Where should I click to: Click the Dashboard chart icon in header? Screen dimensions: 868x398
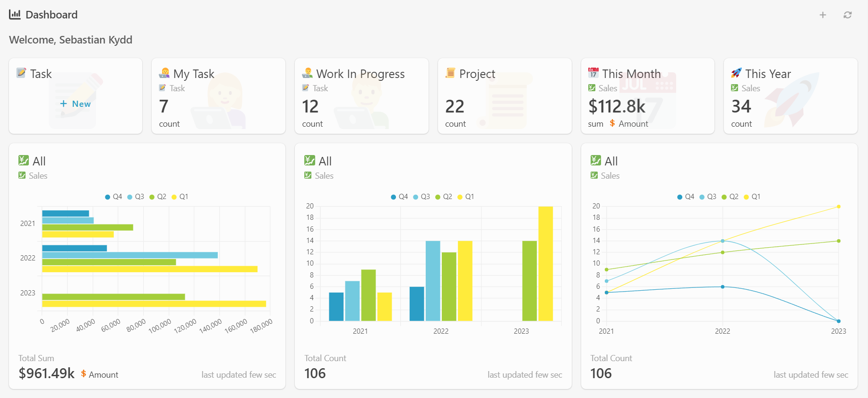pos(15,15)
